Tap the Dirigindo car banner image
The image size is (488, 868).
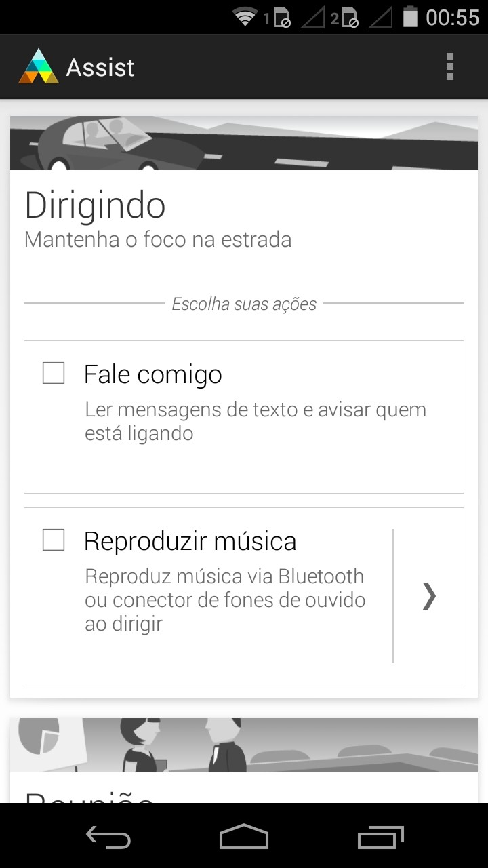[x=244, y=144]
